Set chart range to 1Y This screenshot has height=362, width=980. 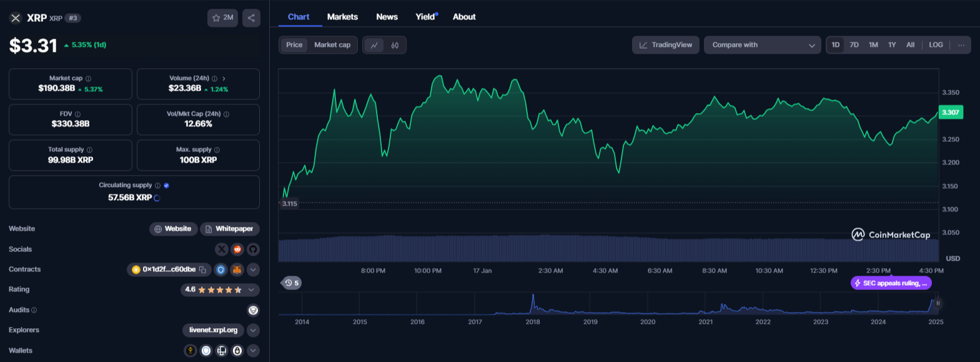pyautogui.click(x=892, y=45)
